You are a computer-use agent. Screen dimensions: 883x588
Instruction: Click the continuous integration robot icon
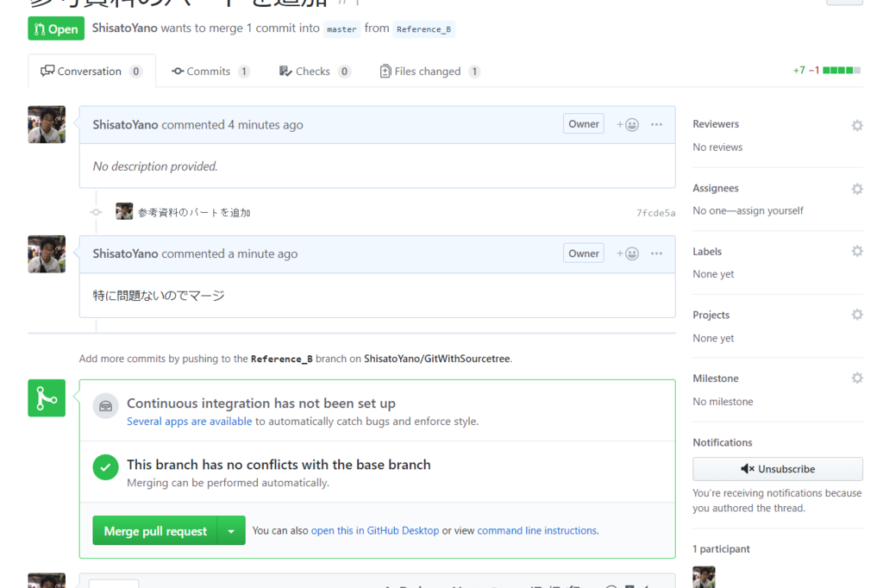106,406
